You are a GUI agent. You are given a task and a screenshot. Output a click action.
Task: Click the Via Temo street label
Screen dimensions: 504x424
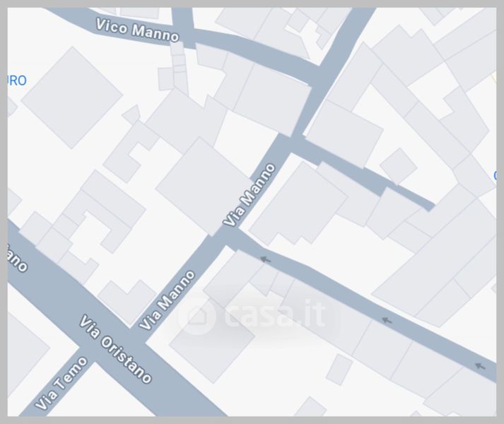pos(61,383)
